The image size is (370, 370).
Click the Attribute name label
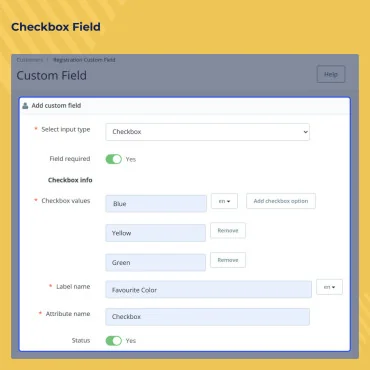68,314
